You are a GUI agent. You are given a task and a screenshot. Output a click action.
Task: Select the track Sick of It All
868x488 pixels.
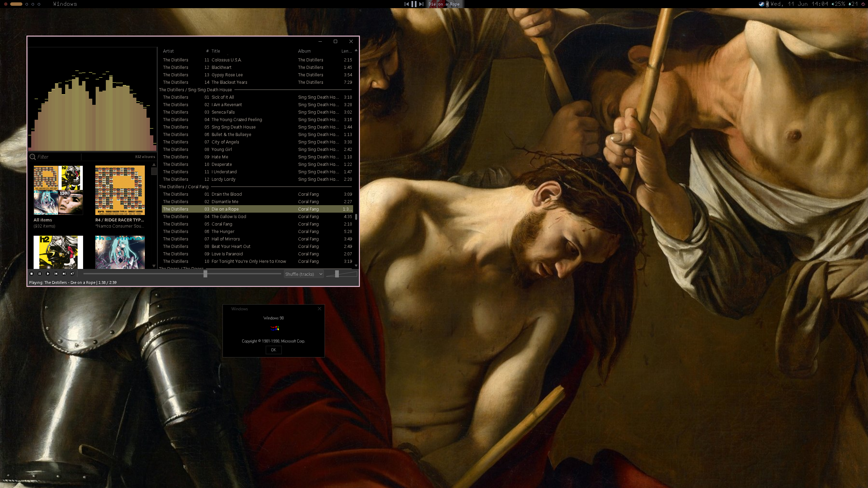coord(257,97)
